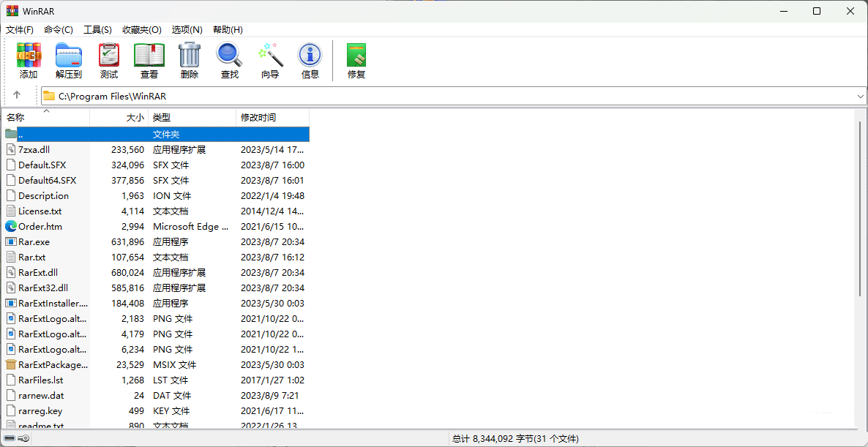Click the installer icon beside RarExtInstaller
The image size is (868, 447).
click(x=10, y=303)
